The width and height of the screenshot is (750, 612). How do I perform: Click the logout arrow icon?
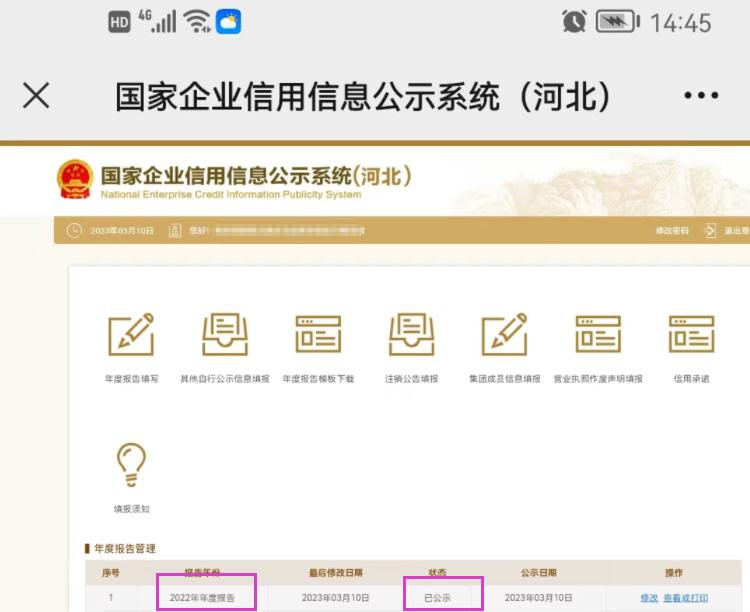710,231
